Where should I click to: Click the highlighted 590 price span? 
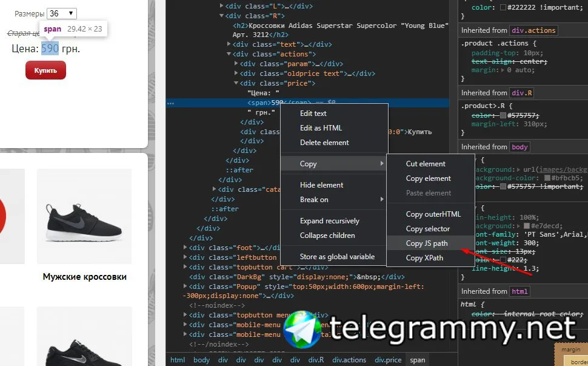(x=50, y=49)
